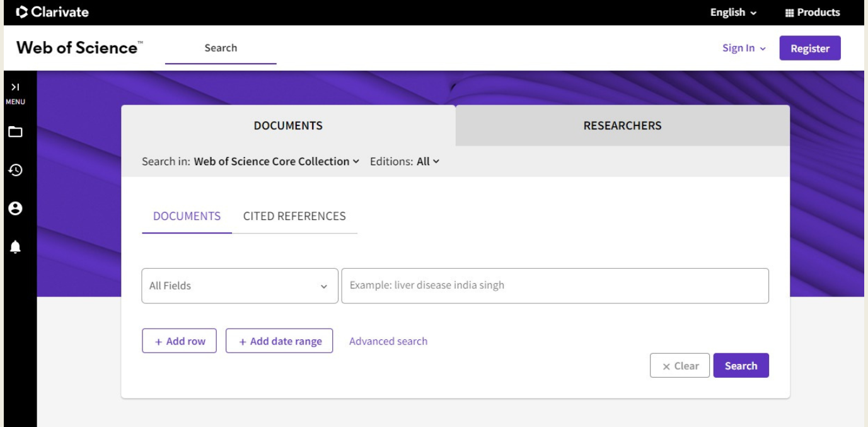Switch to CITED REFERENCES sub-tab
Screen dimensions: 868x427
(x=294, y=216)
